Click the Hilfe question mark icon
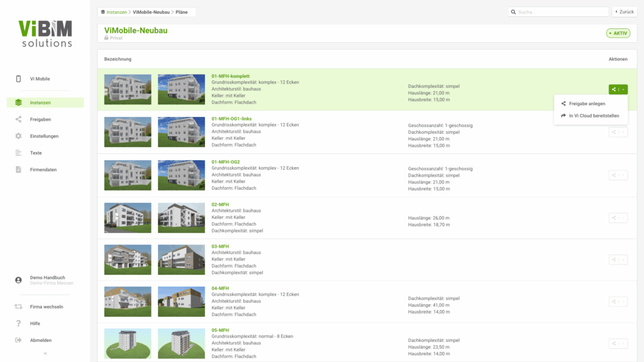This screenshot has width=644, height=362. (18, 323)
